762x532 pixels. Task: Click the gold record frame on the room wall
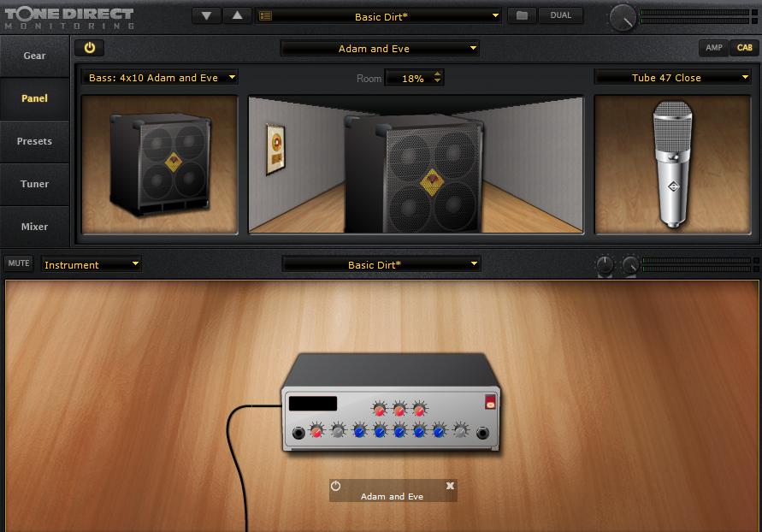click(275, 149)
